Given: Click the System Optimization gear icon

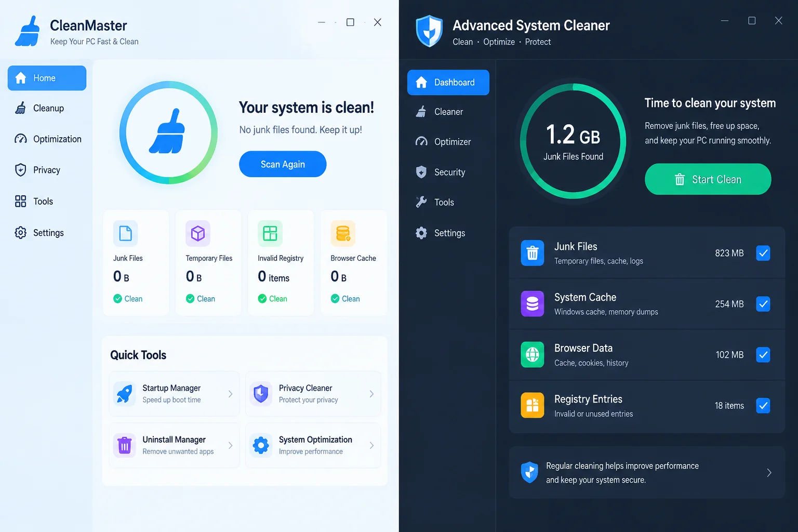Looking at the screenshot, I should [261, 445].
